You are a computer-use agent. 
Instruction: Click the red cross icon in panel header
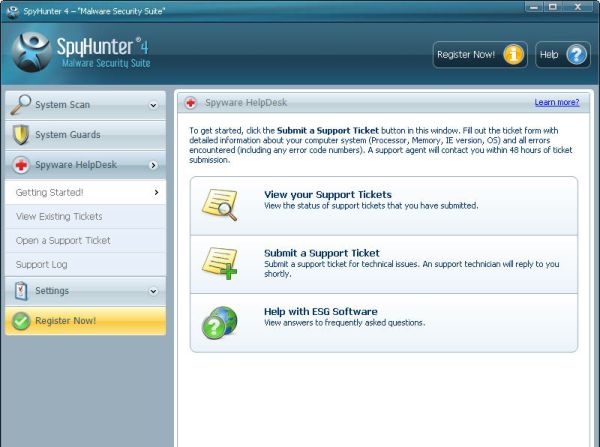point(191,103)
